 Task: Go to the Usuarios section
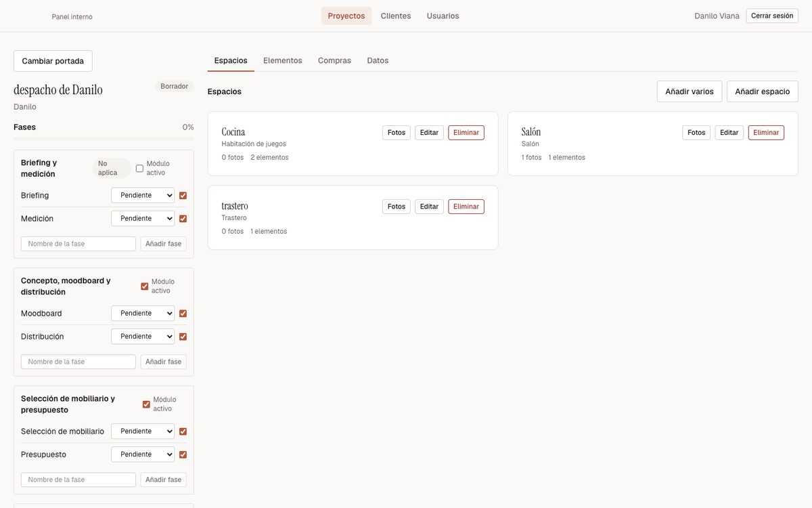click(x=443, y=16)
